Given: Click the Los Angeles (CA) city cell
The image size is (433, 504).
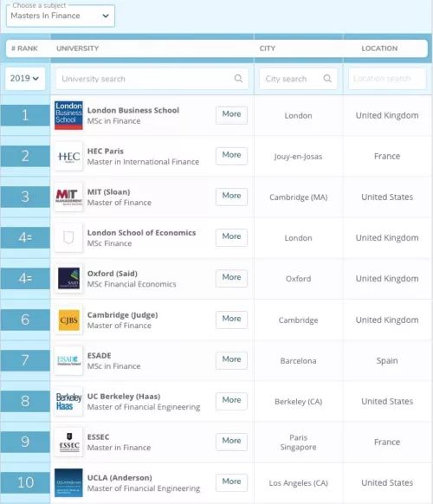Looking at the screenshot, I should [x=298, y=483].
